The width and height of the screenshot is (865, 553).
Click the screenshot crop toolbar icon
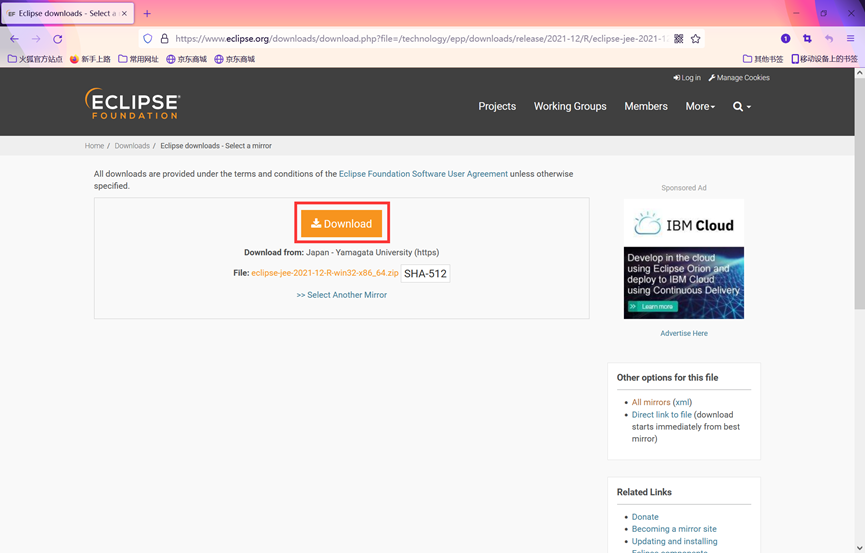[x=807, y=39]
